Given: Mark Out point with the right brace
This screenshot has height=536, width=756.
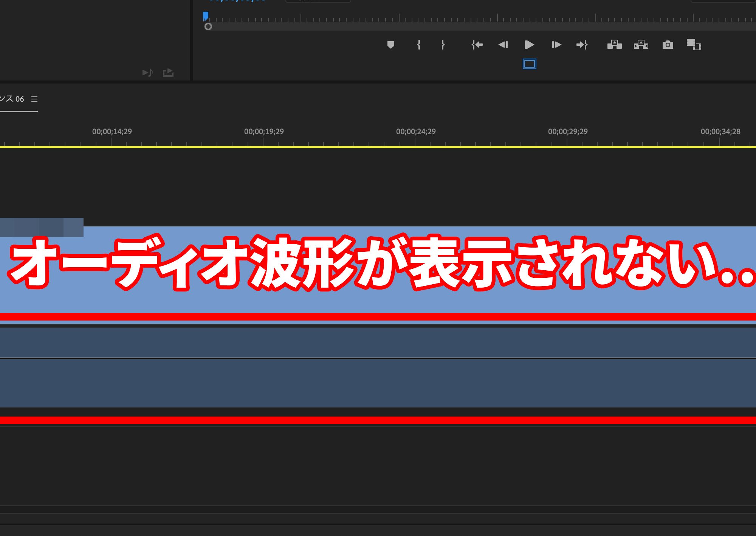Looking at the screenshot, I should click(443, 45).
